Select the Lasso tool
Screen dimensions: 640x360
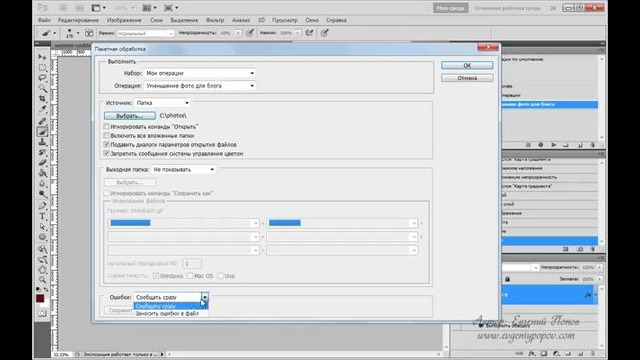point(42,78)
